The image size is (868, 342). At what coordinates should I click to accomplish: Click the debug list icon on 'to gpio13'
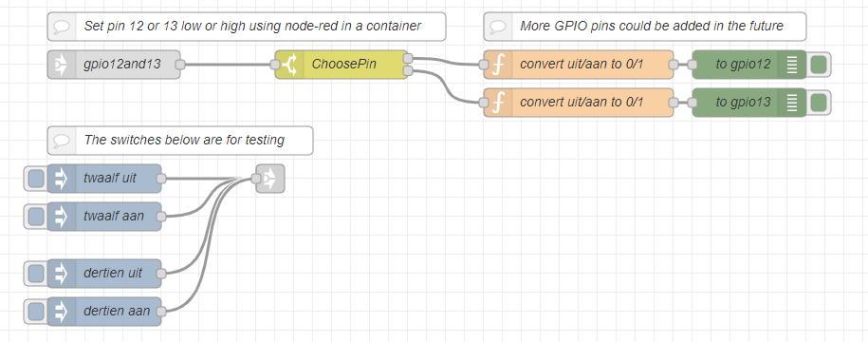791,103
